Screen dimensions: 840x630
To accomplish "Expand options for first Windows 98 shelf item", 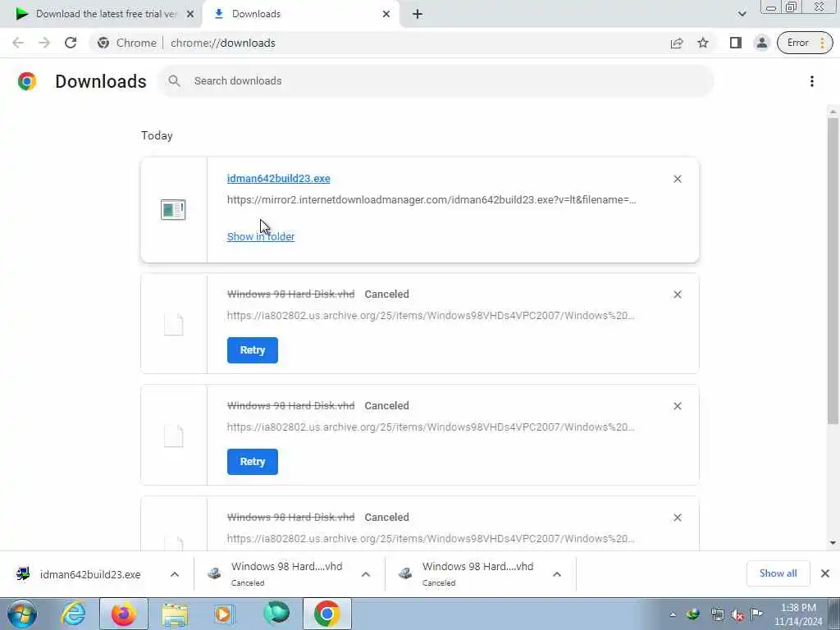I will (366, 574).
